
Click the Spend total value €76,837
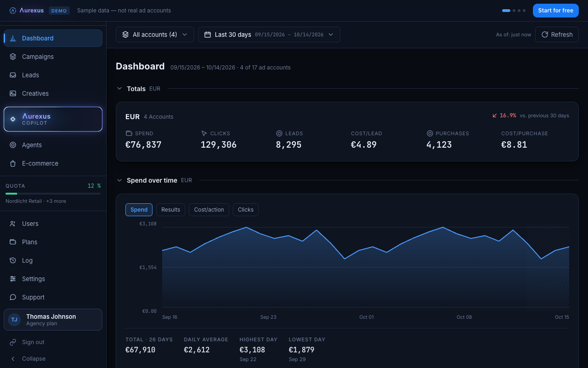tap(143, 145)
